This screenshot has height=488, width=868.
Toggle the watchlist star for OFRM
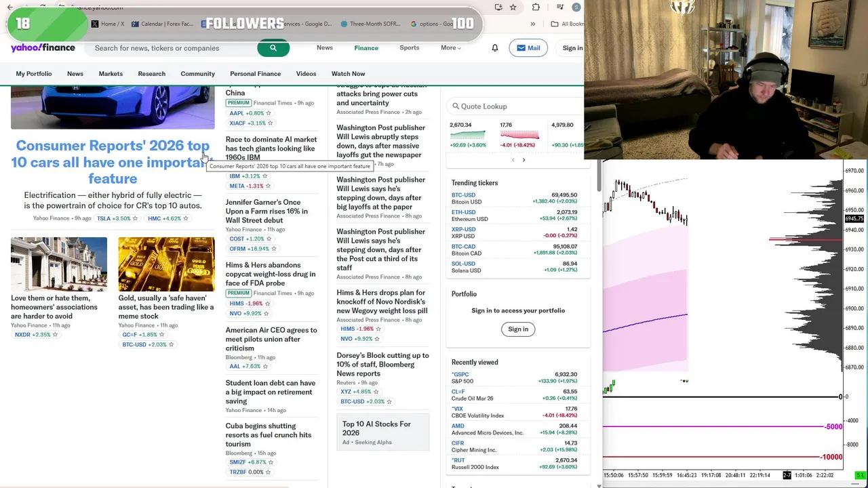(274, 249)
